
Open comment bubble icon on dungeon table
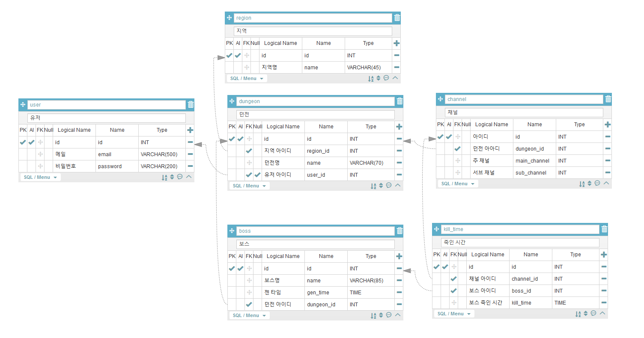click(x=389, y=185)
